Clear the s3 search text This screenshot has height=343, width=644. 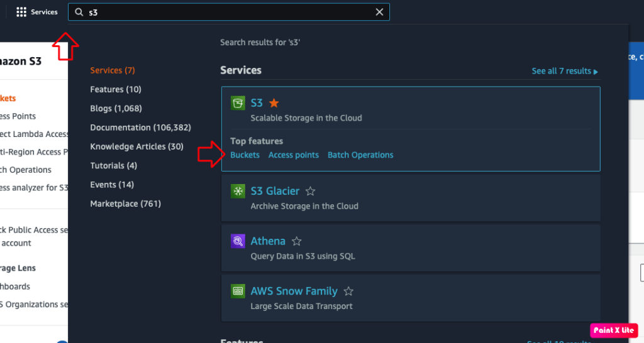tap(379, 12)
